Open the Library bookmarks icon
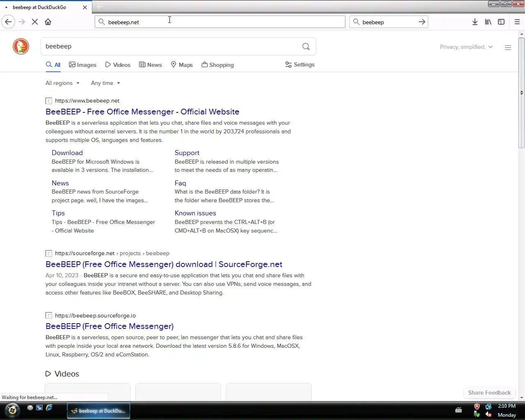525x420 pixels. click(488, 22)
